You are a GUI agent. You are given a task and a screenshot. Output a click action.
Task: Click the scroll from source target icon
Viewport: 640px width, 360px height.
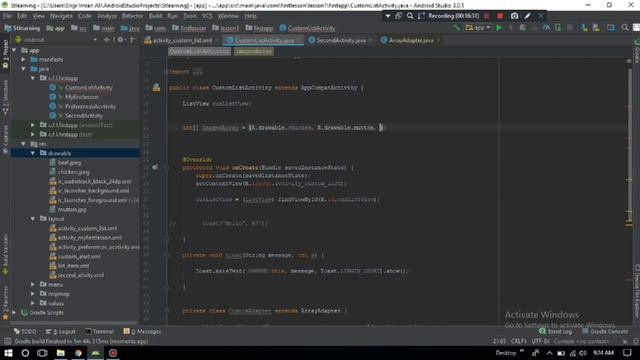pyautogui.click(x=107, y=40)
